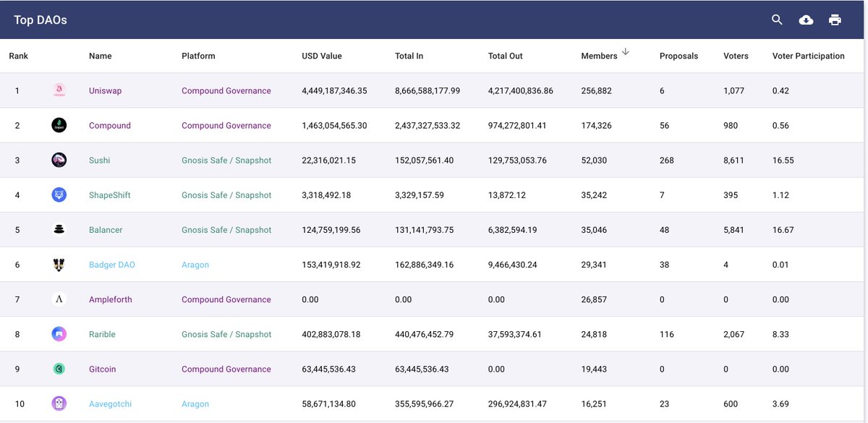Sort by the Voters column header
This screenshot has width=868, height=423.
click(x=736, y=56)
